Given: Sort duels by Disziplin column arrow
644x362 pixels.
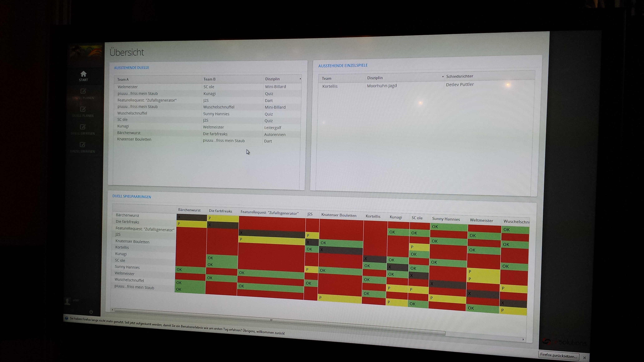Looking at the screenshot, I should coord(300,79).
